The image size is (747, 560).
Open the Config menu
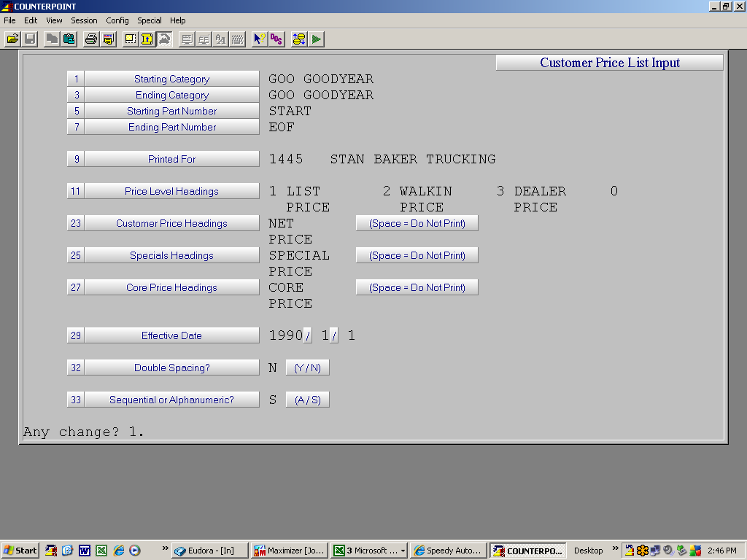(x=117, y=20)
